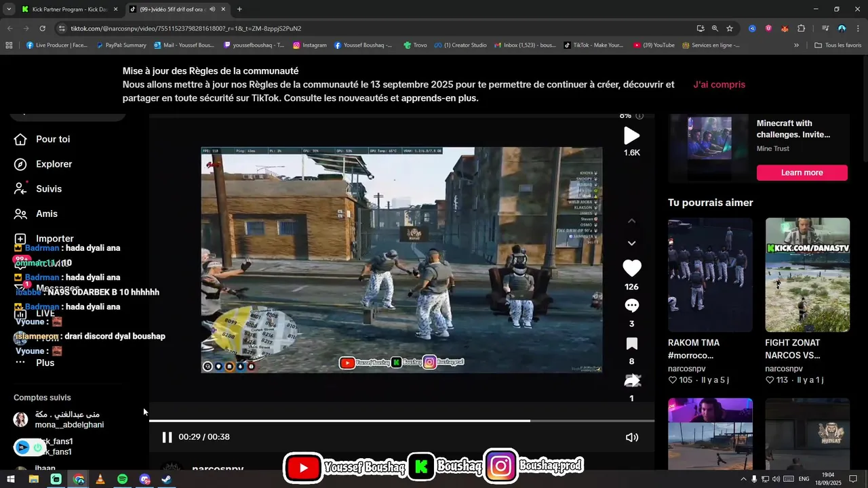
Task: Open Trovo bookmark
Action: 415,45
